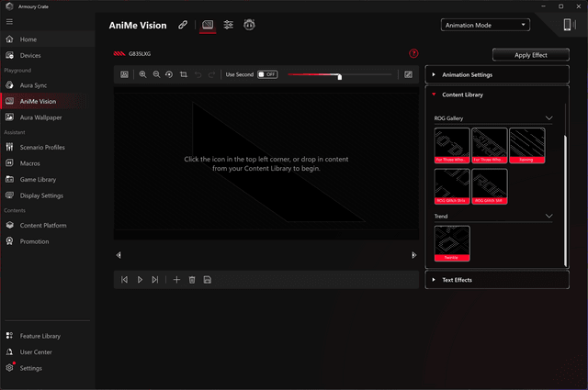Viewport: 588px width, 390px height.
Task: Select AniMe Vision in the sidebar
Action: click(47, 102)
